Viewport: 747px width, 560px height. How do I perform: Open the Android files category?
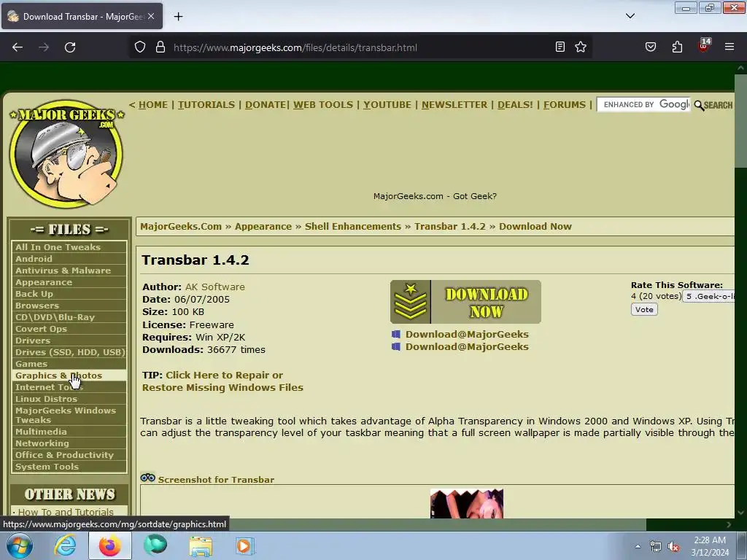69,259
